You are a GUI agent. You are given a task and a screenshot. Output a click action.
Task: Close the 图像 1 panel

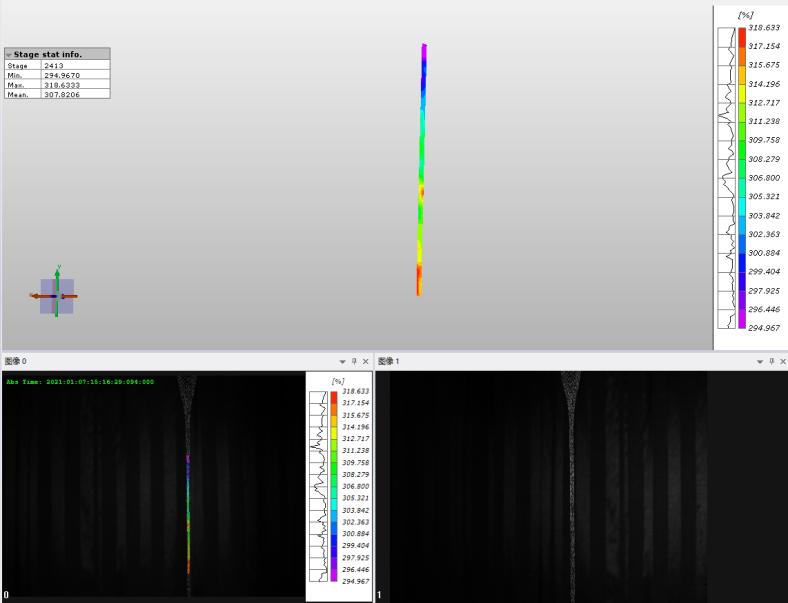[782, 361]
